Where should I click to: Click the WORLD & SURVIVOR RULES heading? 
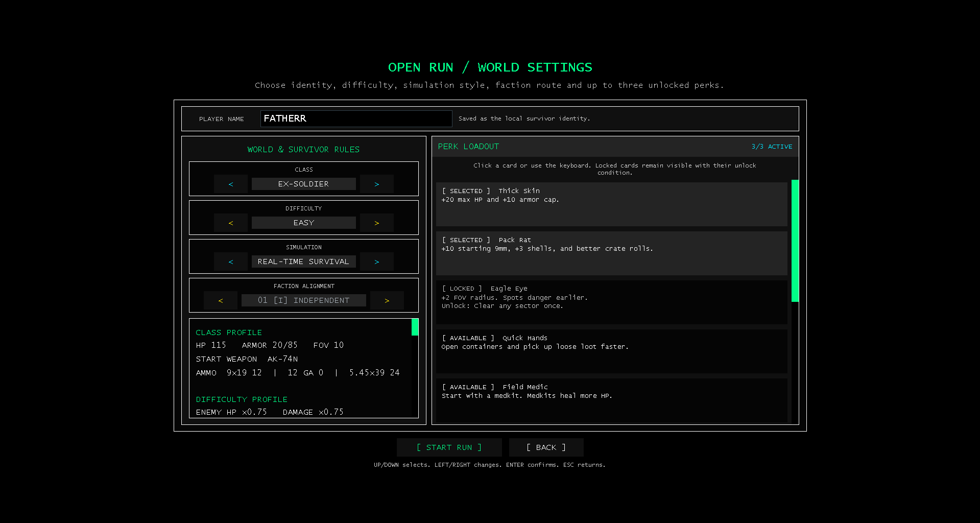click(304, 150)
